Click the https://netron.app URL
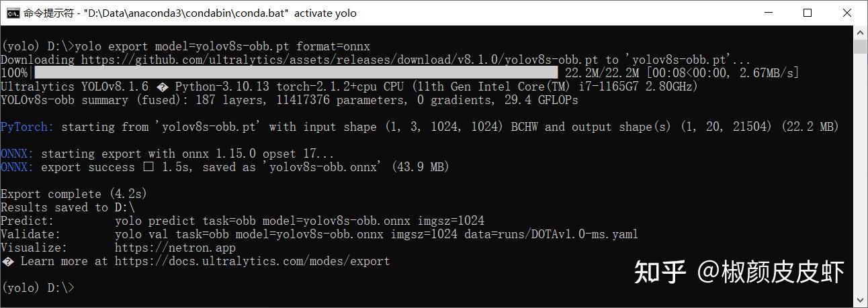 tap(175, 248)
